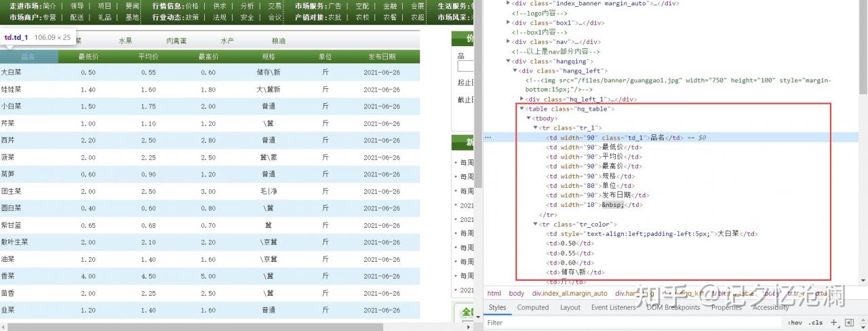The height and width of the screenshot is (331, 868).
Task: Click the 大白菜 product name cell
Action: pos(11,73)
